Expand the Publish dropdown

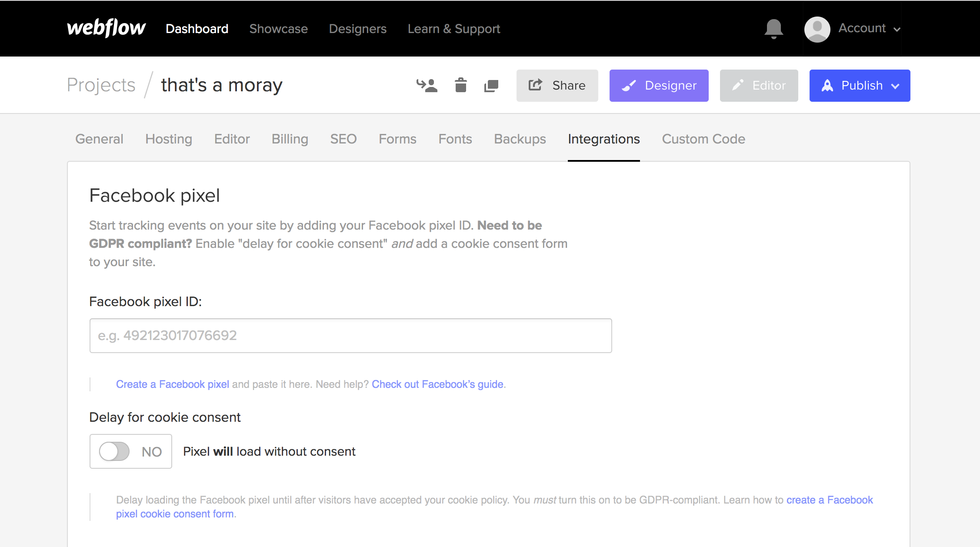coord(896,86)
